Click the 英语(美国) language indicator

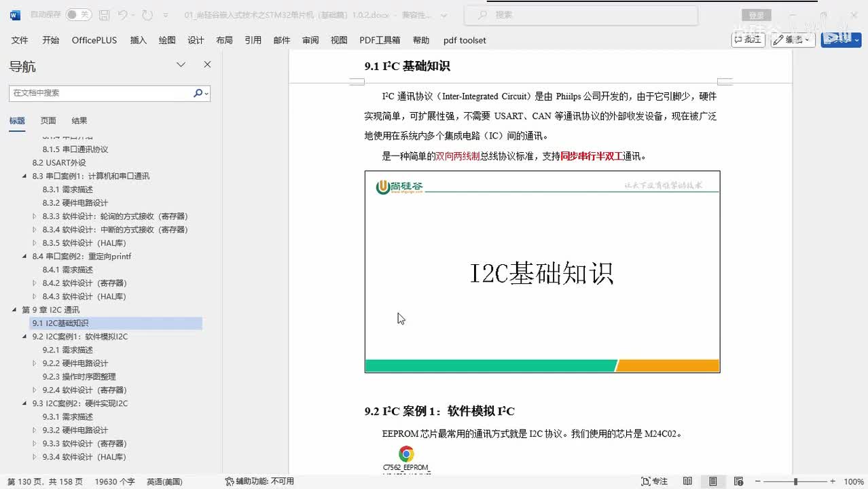point(164,482)
